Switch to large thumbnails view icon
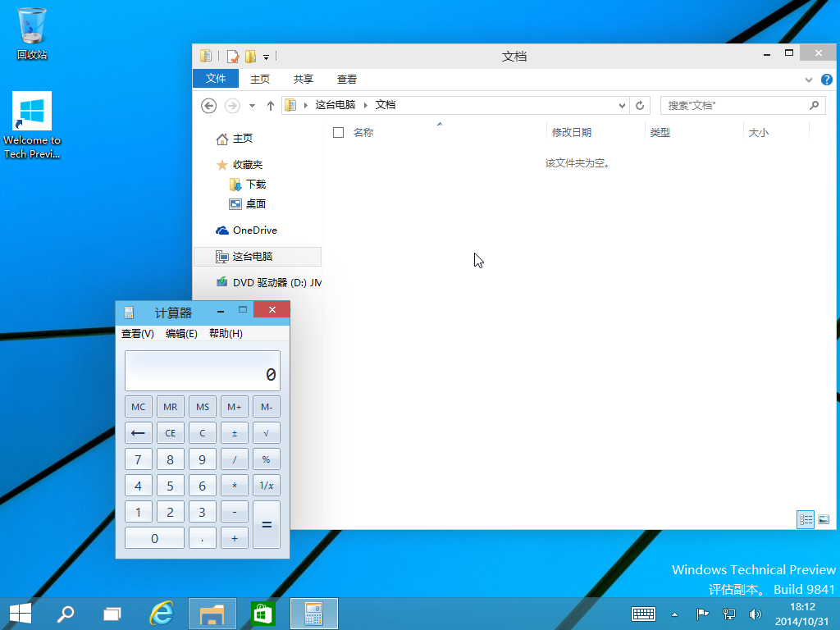Viewport: 840px width, 630px height. 824,519
